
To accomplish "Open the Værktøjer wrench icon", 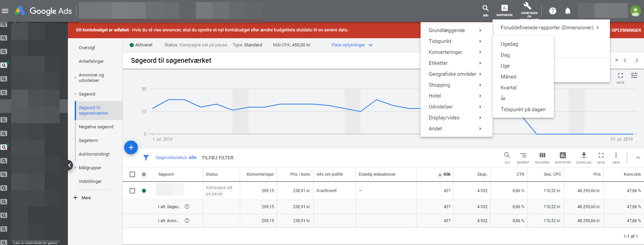I will tap(527, 6).
